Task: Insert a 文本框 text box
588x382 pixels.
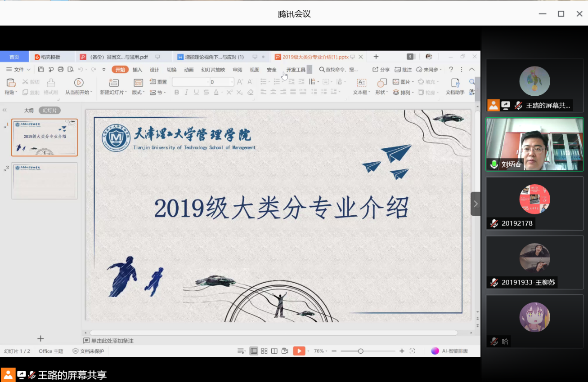Action: coord(361,83)
